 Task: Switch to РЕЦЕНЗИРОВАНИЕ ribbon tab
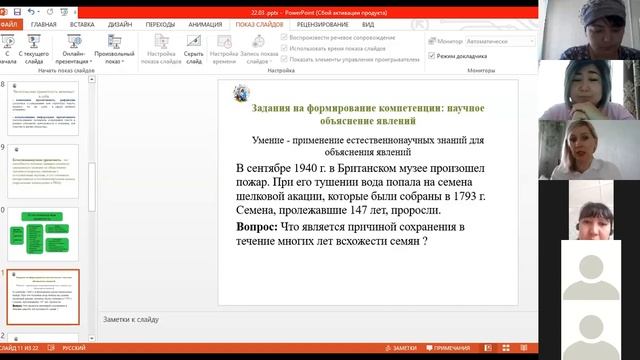coord(322,24)
